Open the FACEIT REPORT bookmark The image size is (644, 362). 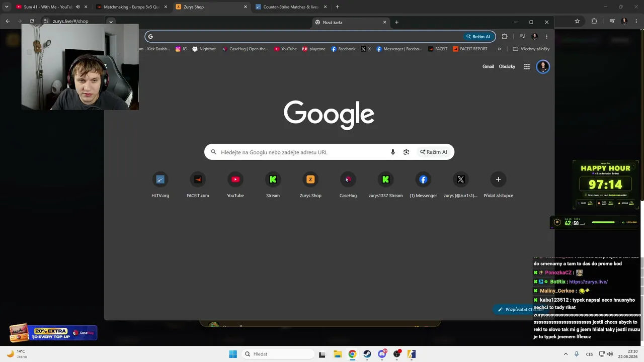pos(470,49)
